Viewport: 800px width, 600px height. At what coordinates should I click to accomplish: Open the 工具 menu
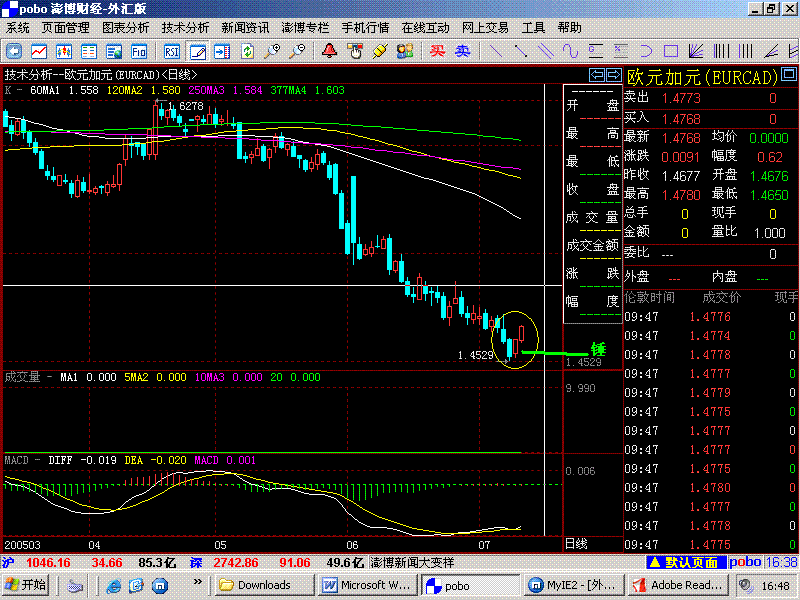[534, 28]
